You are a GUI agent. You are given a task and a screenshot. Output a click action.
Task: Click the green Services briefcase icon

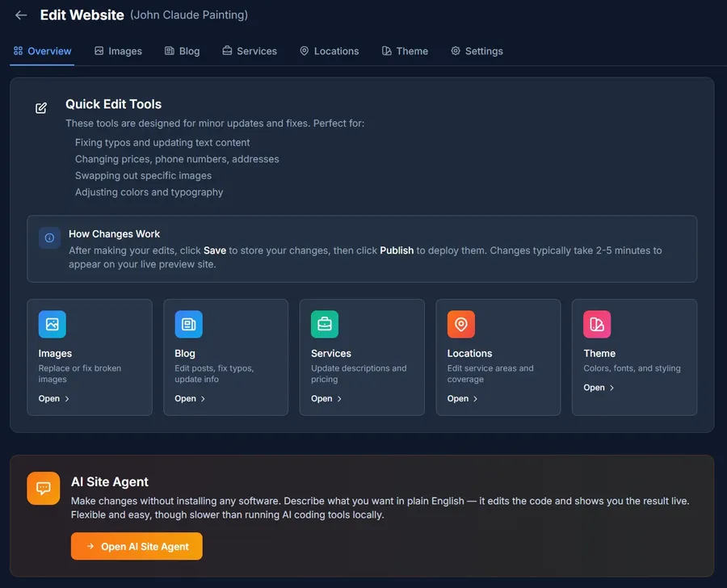325,324
